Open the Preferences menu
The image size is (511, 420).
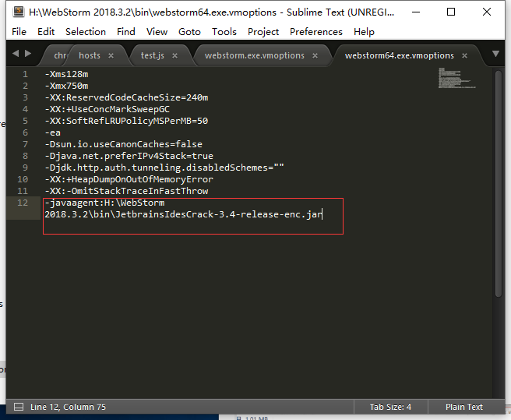315,32
